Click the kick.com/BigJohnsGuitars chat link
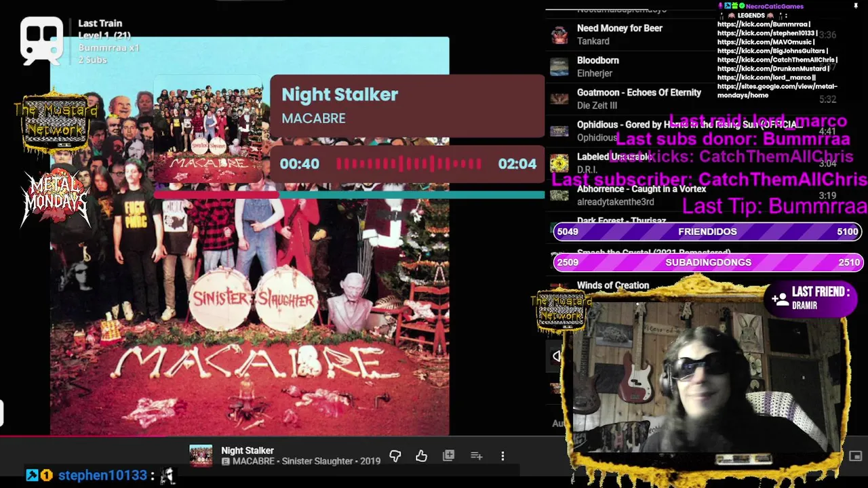This screenshot has height=488, width=868. pyautogui.click(x=772, y=51)
